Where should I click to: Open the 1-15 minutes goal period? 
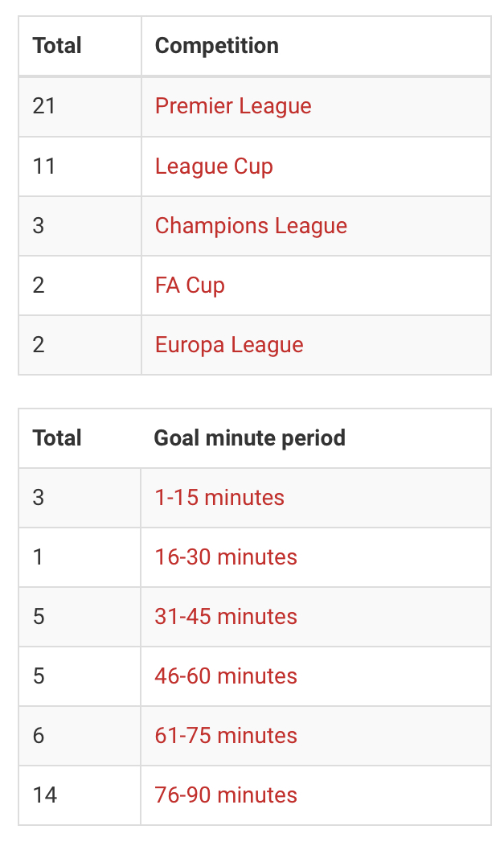219,498
